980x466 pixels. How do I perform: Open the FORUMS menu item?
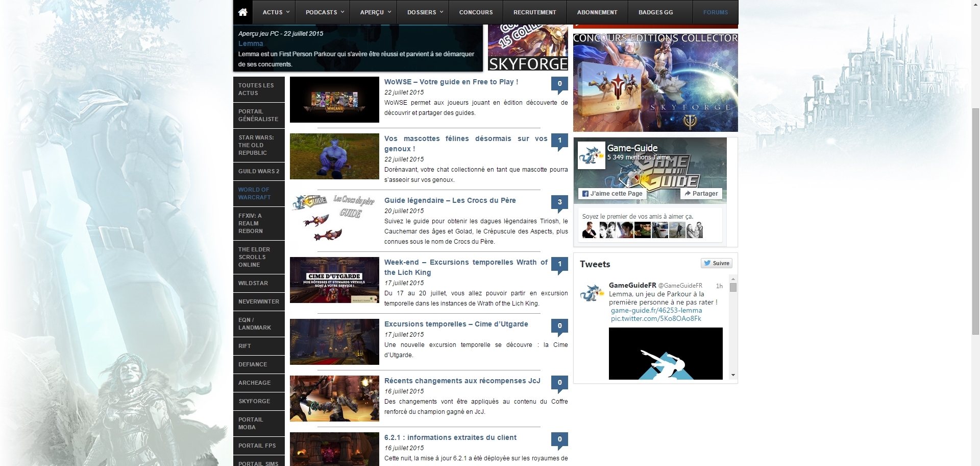715,12
